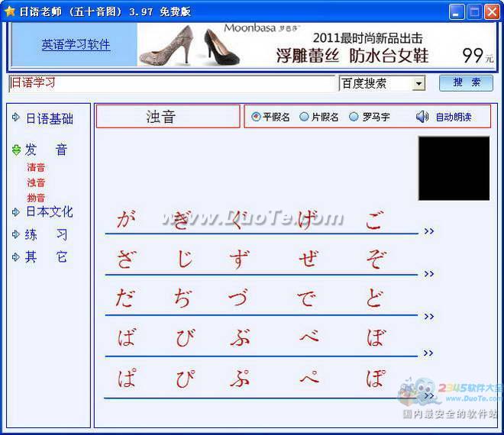
Task: Click the kana ぴ
Action: [186, 379]
